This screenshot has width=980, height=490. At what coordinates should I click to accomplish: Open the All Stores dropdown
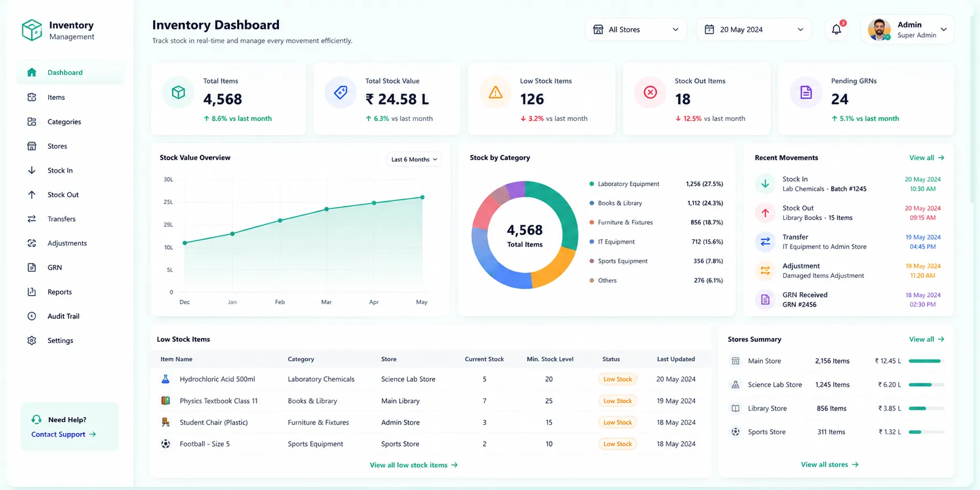636,29
